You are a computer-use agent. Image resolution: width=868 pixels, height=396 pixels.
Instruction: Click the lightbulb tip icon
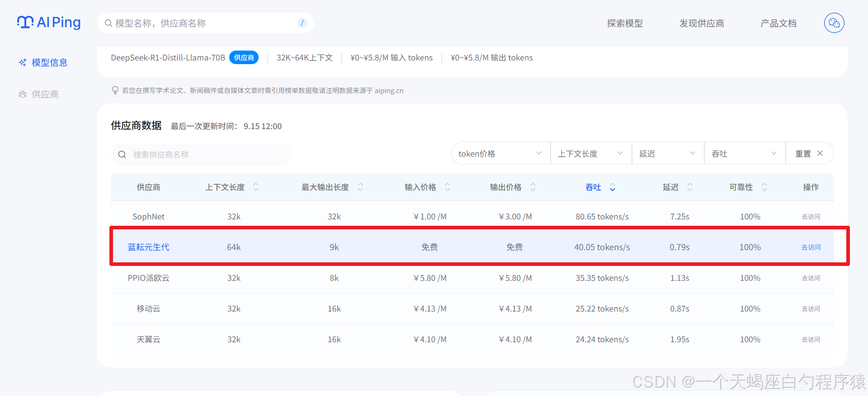pos(115,90)
